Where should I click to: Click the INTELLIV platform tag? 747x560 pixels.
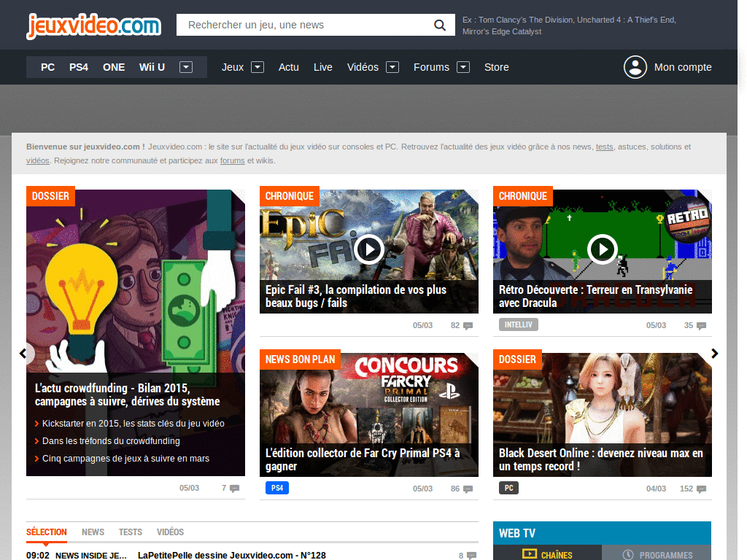[x=519, y=324]
